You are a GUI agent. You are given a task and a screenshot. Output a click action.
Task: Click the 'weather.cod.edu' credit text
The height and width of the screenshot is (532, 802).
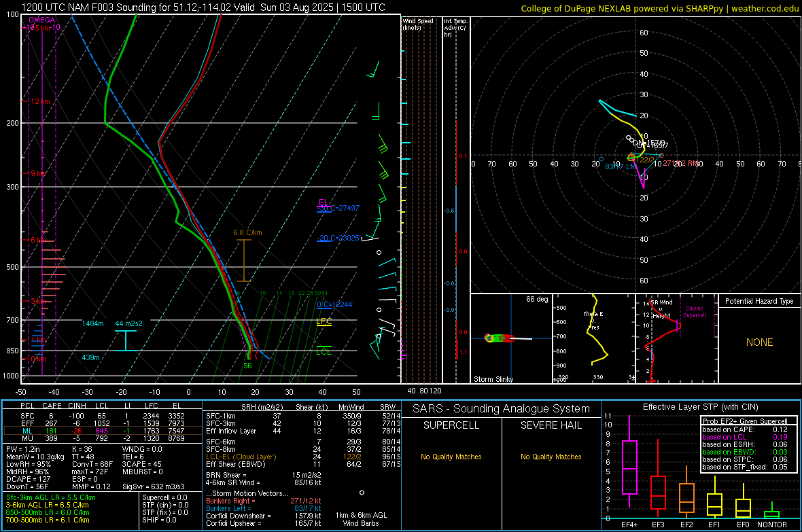[765, 9]
